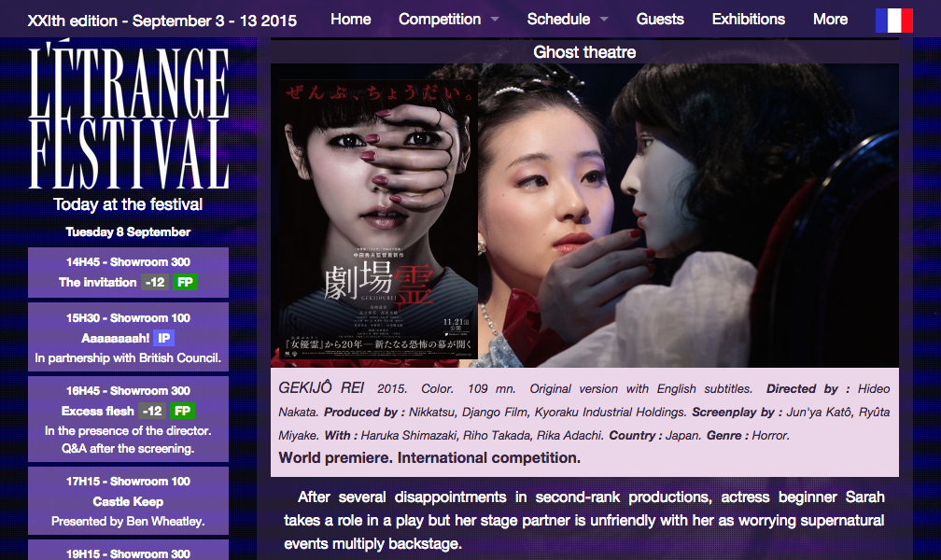This screenshot has height=560, width=941.
Task: Expand the Competition dropdown arrow
Action: click(x=495, y=20)
